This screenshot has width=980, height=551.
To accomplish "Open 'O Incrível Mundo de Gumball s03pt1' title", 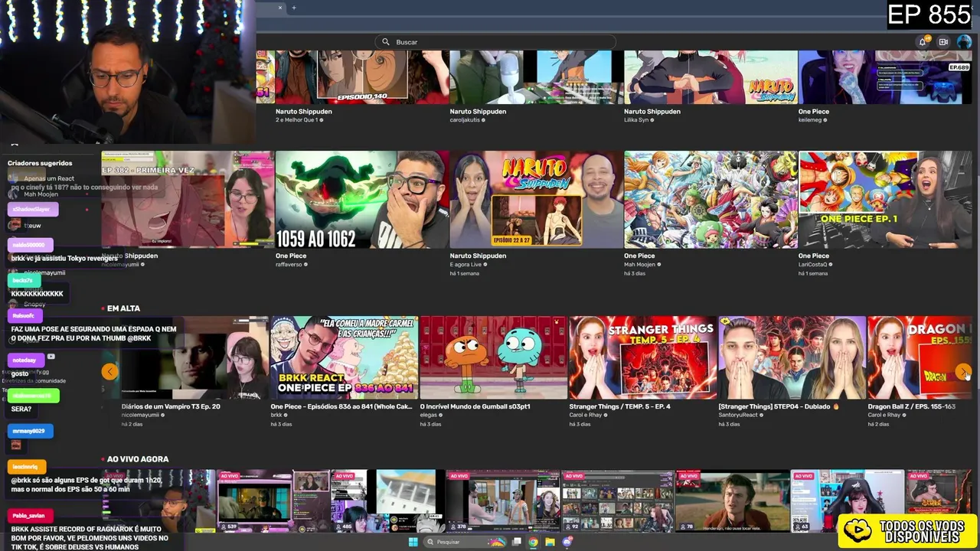I will [475, 406].
